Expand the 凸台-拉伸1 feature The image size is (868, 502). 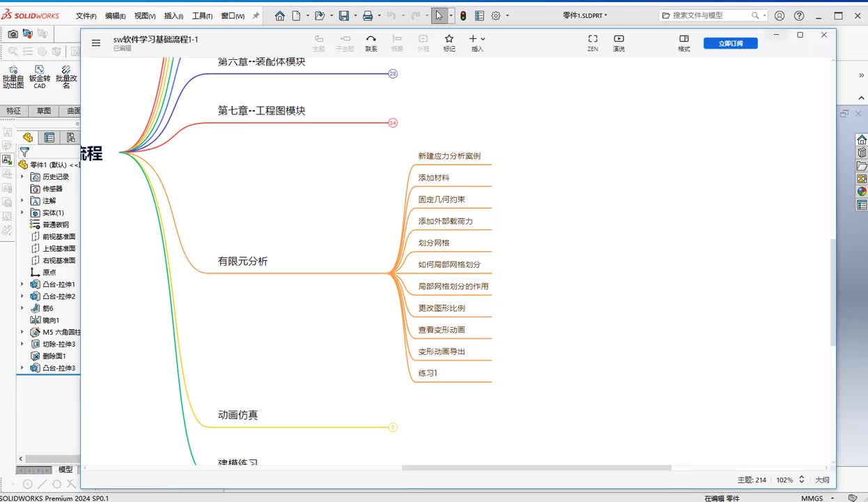pos(22,284)
